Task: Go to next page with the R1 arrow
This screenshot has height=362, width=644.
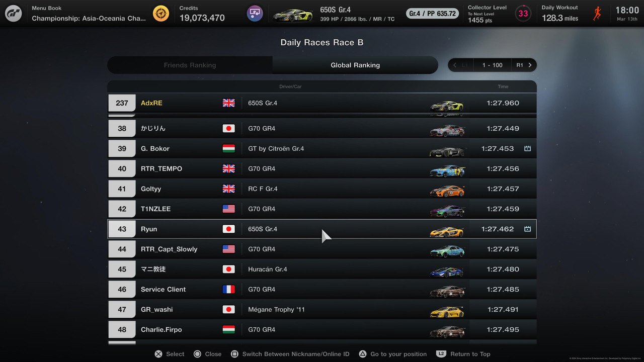Action: pos(524,65)
